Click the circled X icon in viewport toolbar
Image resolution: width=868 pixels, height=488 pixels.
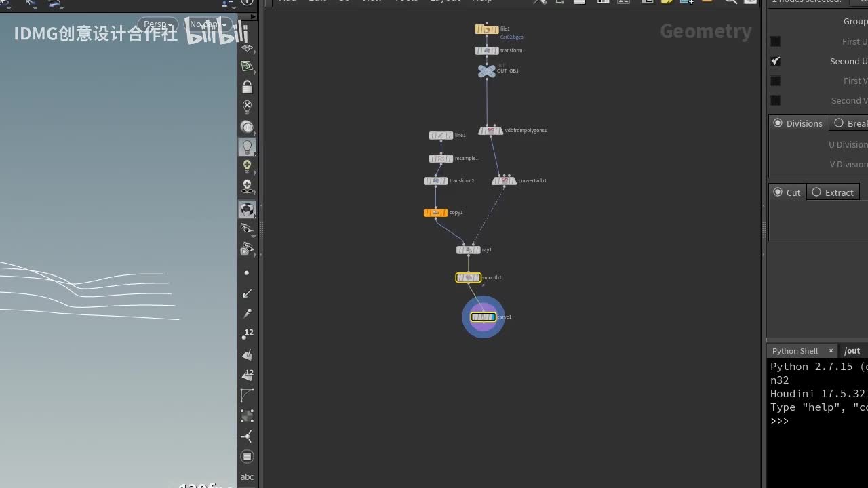(x=247, y=106)
